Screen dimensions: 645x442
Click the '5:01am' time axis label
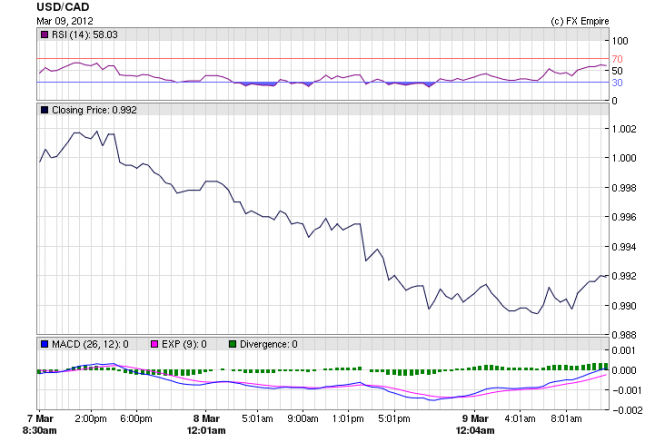tap(258, 419)
